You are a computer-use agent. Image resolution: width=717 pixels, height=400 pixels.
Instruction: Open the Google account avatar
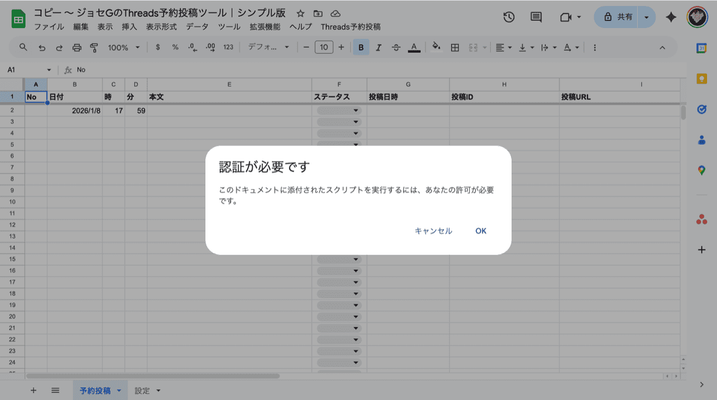coord(697,17)
